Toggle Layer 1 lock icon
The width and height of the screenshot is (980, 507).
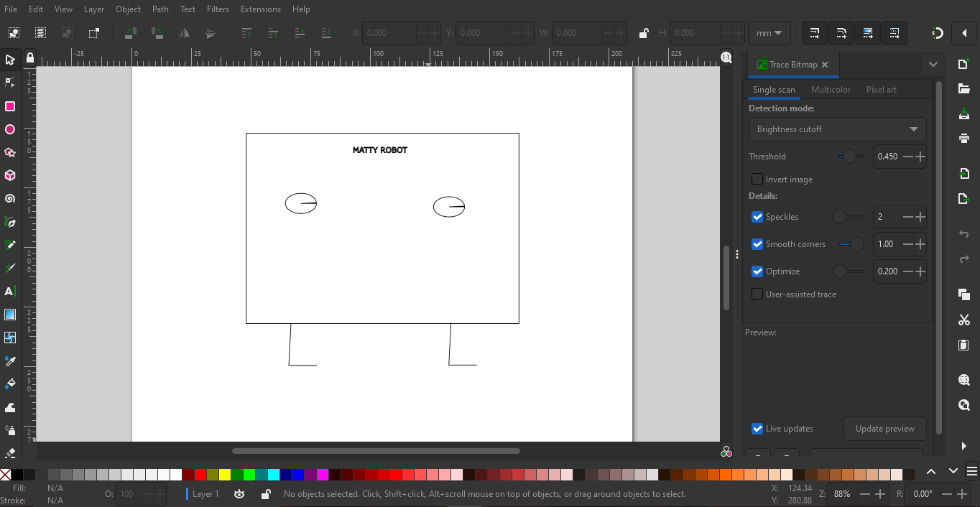pyautogui.click(x=266, y=494)
